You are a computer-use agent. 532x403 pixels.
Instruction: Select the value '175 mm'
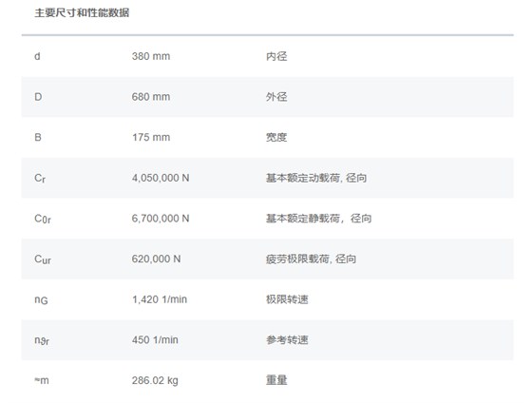(151, 137)
